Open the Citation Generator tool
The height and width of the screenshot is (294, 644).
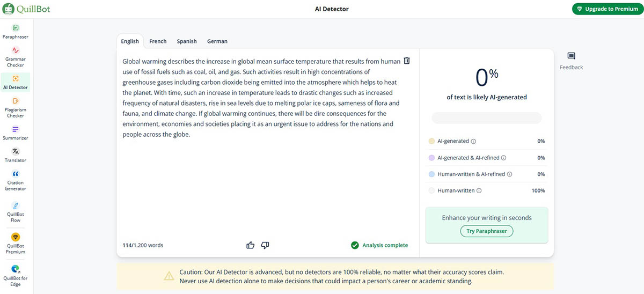point(16,180)
